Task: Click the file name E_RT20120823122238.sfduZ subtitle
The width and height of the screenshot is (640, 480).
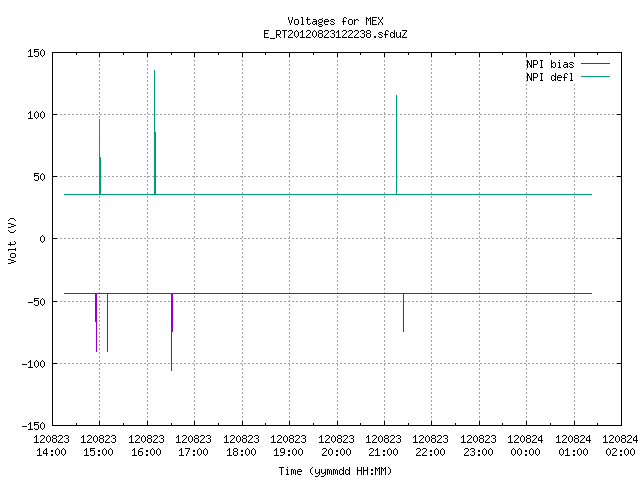Action: (x=335, y=34)
